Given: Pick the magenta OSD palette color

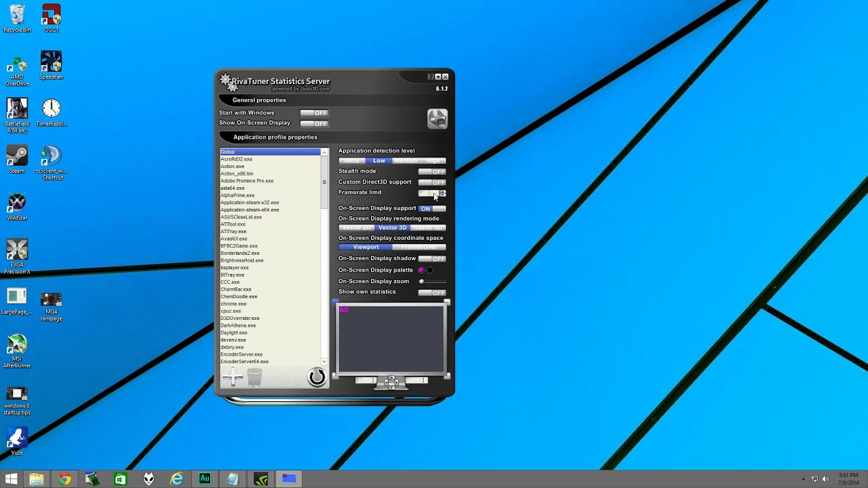Looking at the screenshot, I should (x=421, y=270).
